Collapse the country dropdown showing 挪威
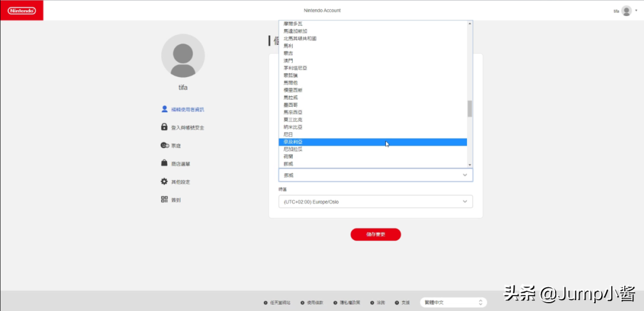This screenshot has height=311, width=644. pyautogui.click(x=376, y=175)
